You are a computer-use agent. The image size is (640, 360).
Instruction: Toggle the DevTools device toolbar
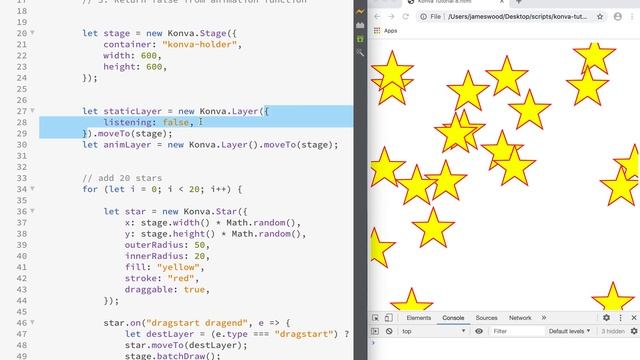[389, 318]
